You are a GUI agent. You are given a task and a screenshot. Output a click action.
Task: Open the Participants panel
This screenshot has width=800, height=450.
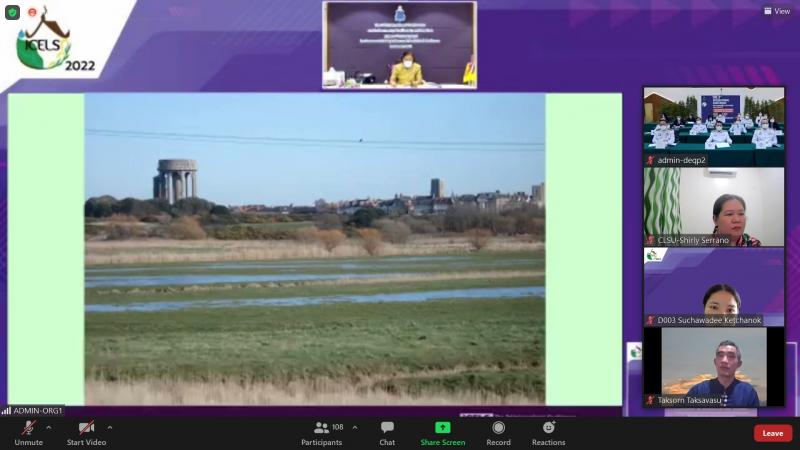(321, 433)
